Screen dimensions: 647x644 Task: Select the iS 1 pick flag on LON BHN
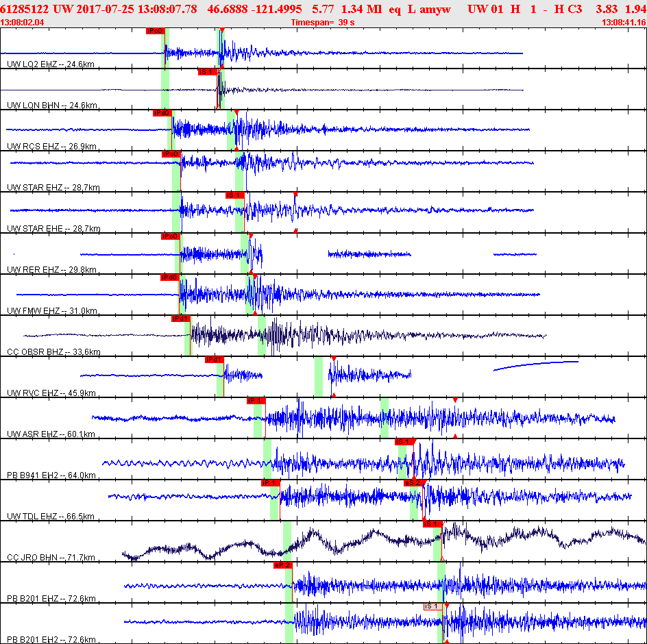[x=207, y=72]
